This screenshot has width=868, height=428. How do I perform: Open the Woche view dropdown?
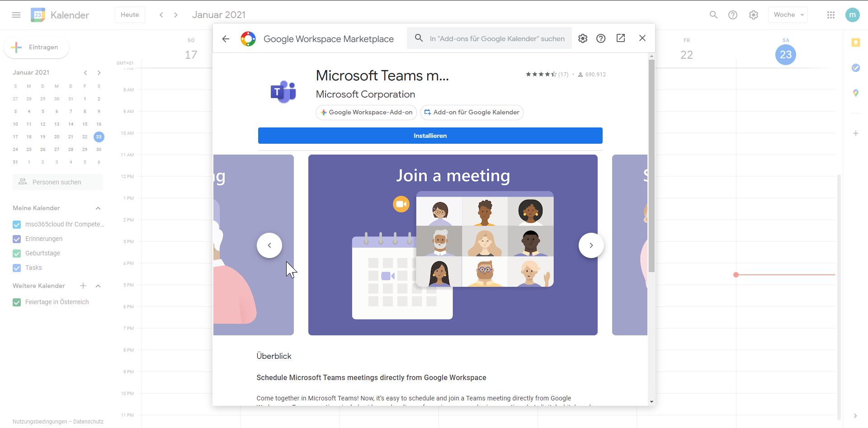788,15
